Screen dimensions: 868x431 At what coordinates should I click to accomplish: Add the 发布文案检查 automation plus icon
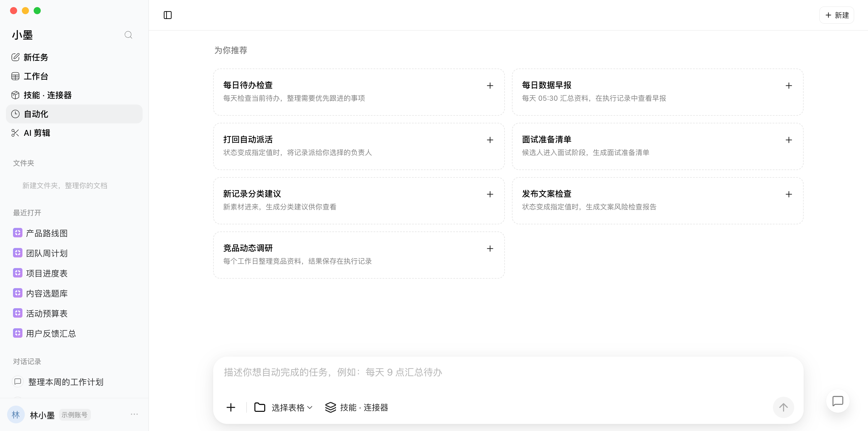coord(789,194)
